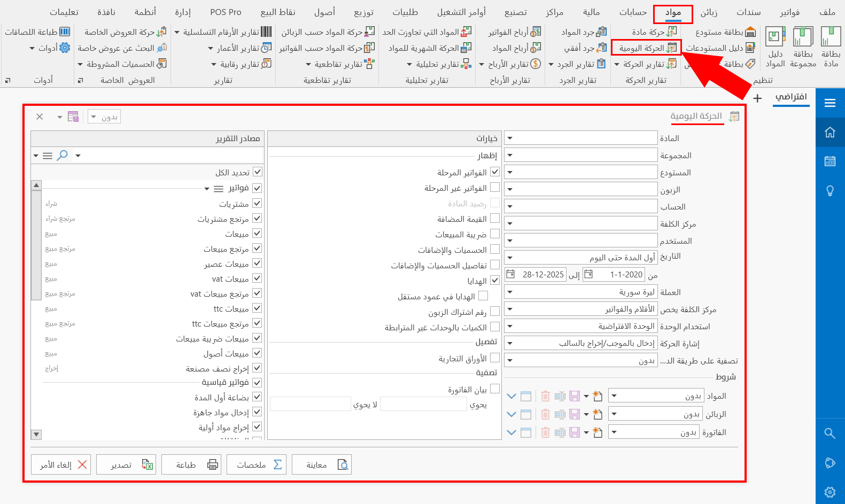
Task: Switch to the فواتير ribbon tab
Action: coord(789,12)
